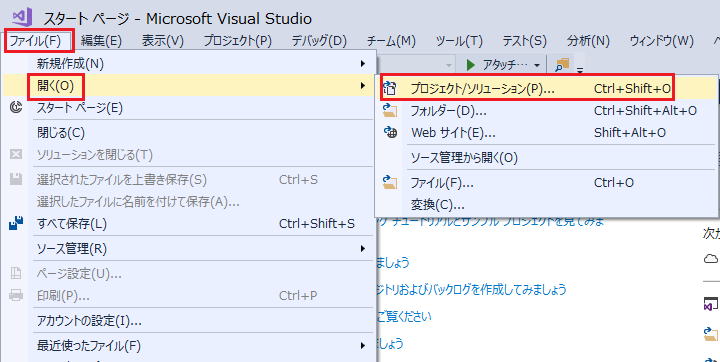Image resolution: width=720 pixels, height=362 pixels.
Task: Expand 新規作成(N) submenu
Action: coord(189,63)
